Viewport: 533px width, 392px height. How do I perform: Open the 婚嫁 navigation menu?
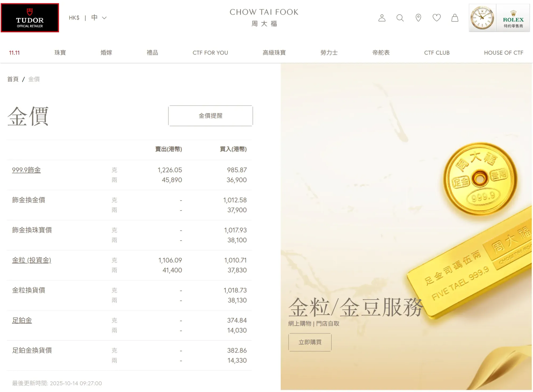click(x=106, y=53)
